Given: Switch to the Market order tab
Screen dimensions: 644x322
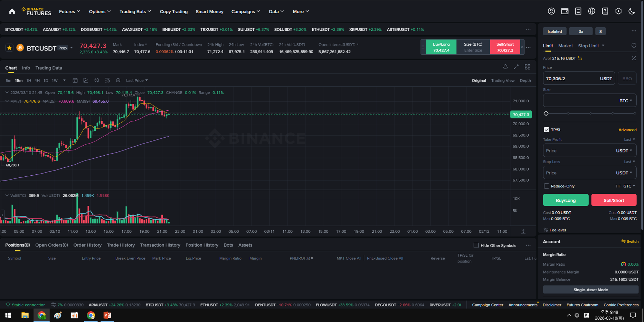Looking at the screenshot, I should [565, 46].
